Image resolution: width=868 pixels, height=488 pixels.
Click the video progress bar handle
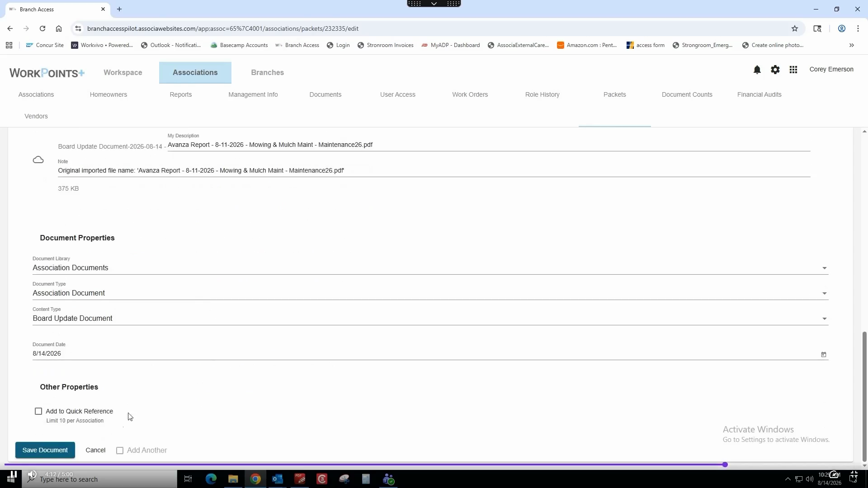tap(725, 465)
